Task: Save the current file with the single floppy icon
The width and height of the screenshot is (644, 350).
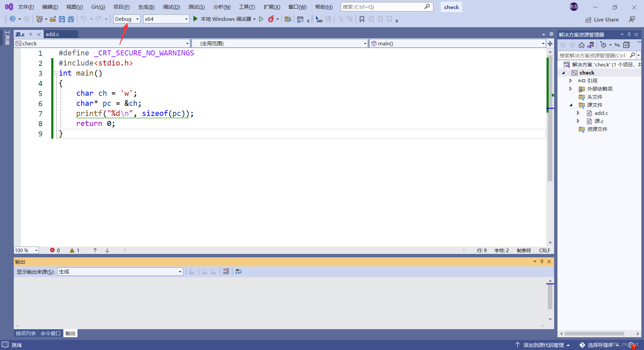Action: pyautogui.click(x=62, y=19)
